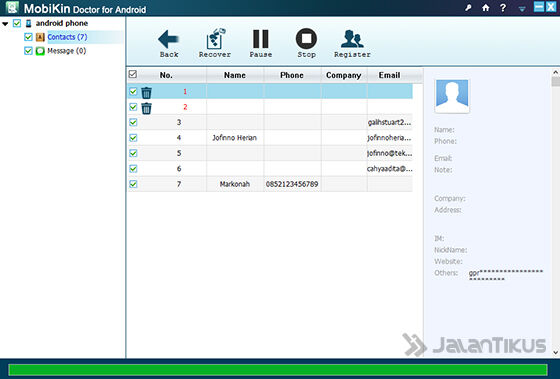Viewport: 560px width, 379px height.
Task: Open the title bar dropdown arrow menu
Action: click(x=522, y=9)
